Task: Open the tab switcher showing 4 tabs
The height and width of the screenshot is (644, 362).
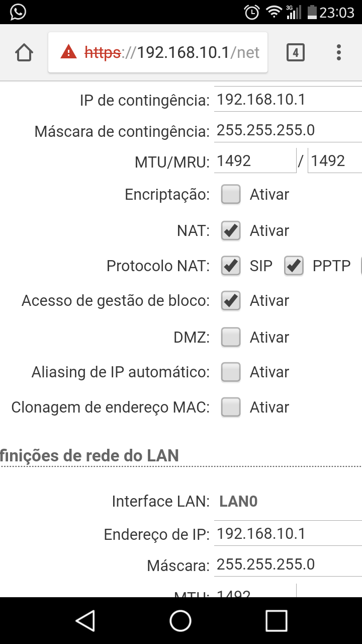Action: point(295,52)
